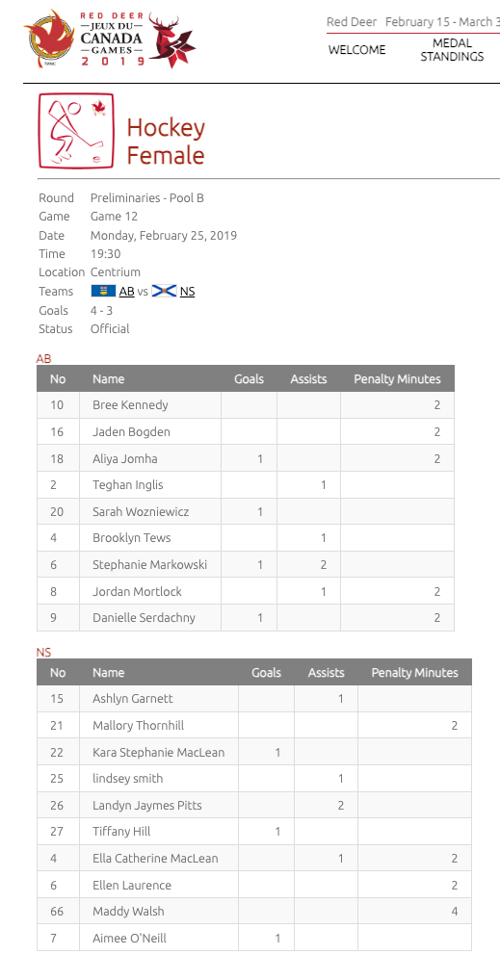Screen dimensions: 500x980
Task: Click the Hockey Female heading
Action: coord(166,142)
